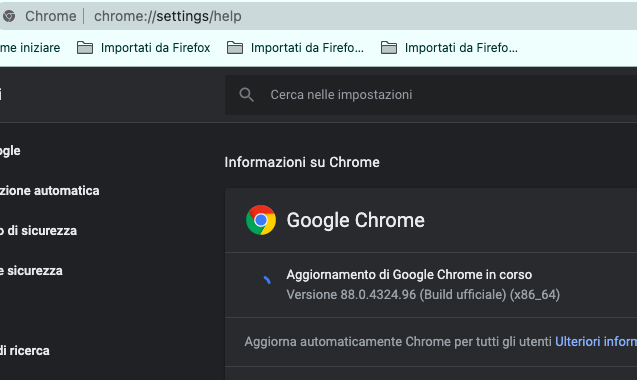Click the 'Informazioni su Chrome' heading
The width and height of the screenshot is (637, 380).
[x=302, y=162]
